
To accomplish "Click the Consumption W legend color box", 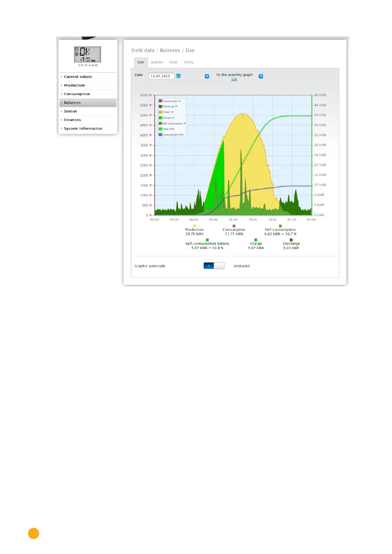I will 160,101.
